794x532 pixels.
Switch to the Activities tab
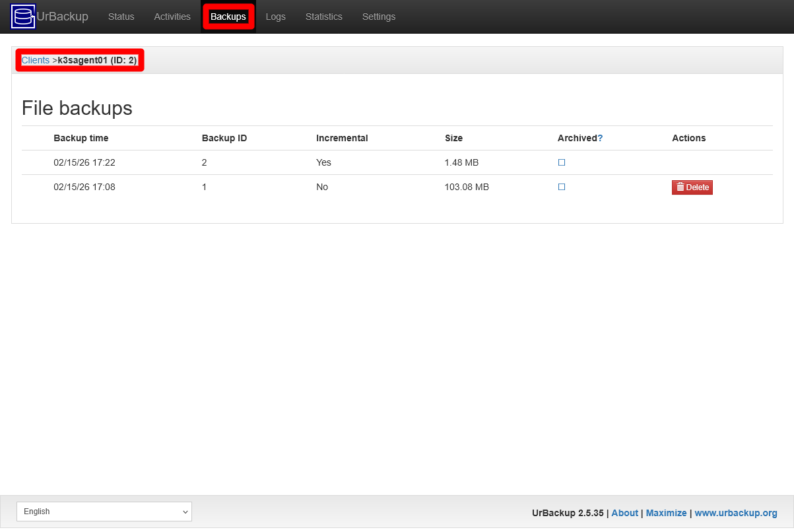point(172,17)
